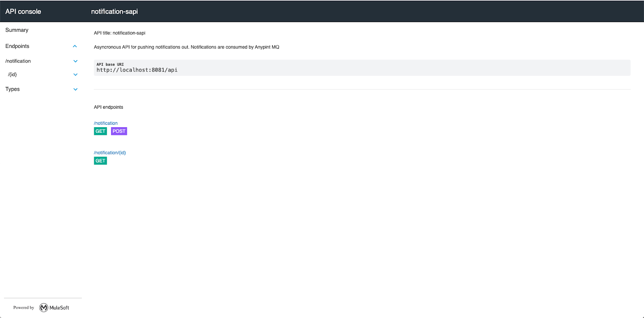The width and height of the screenshot is (644, 318).
Task: Click GET badge under /notification
Action: [100, 131]
